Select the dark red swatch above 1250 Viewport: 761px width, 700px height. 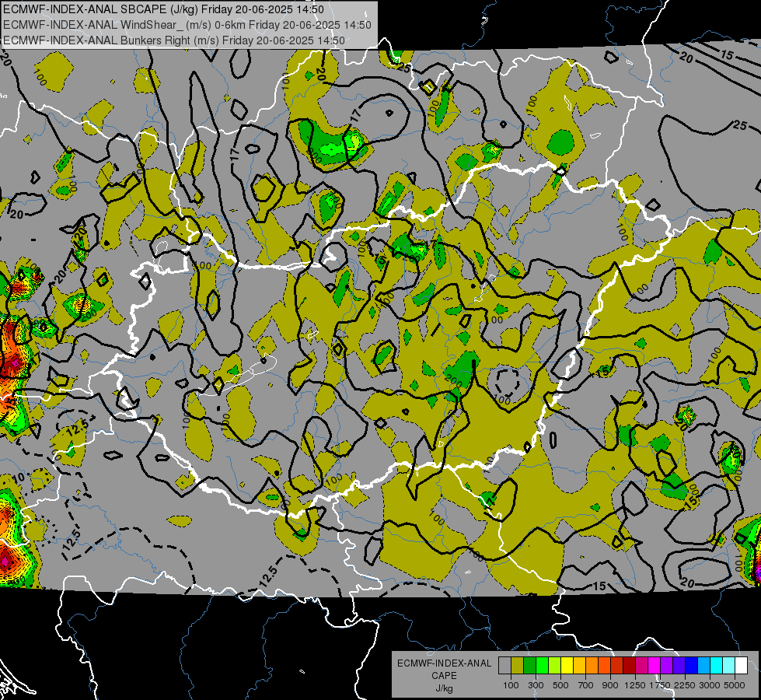[x=630, y=666]
